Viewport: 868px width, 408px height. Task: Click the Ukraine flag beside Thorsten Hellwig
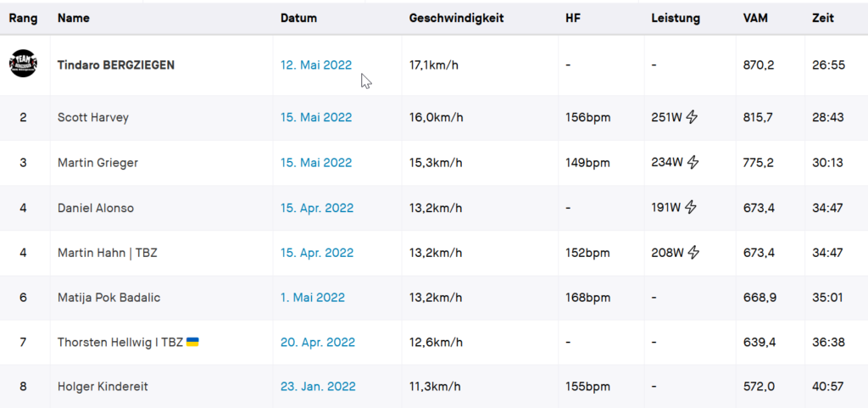[x=192, y=342]
